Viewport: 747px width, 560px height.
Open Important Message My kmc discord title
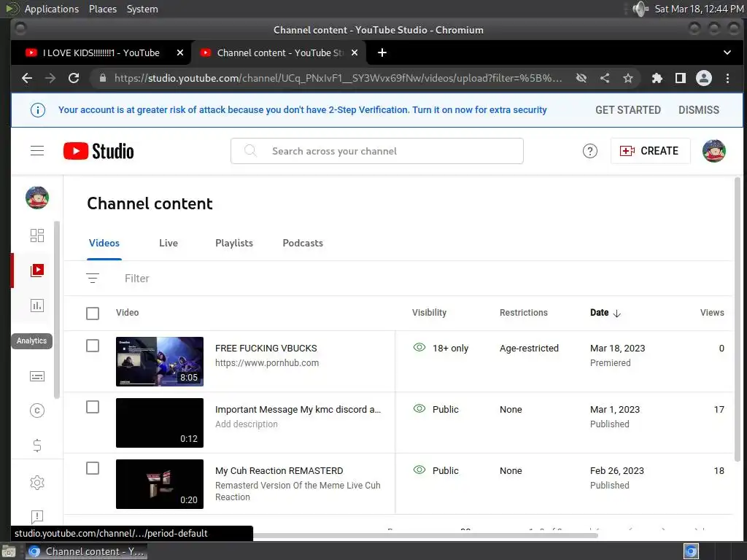(x=298, y=410)
